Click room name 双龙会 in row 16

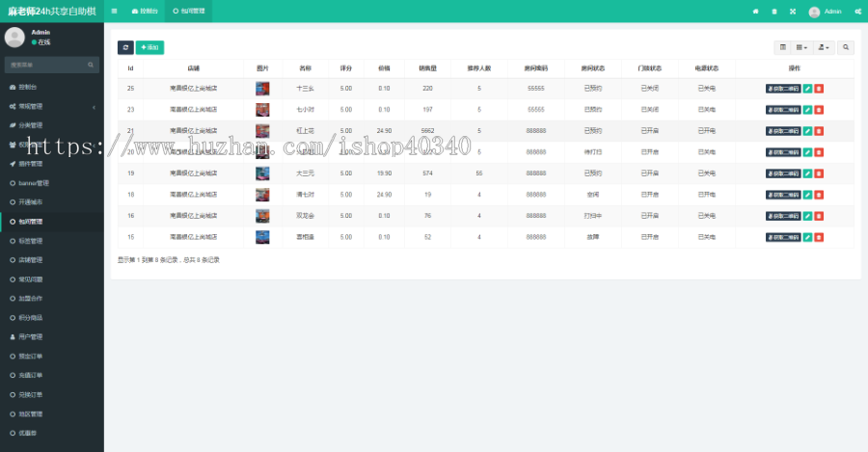click(305, 216)
